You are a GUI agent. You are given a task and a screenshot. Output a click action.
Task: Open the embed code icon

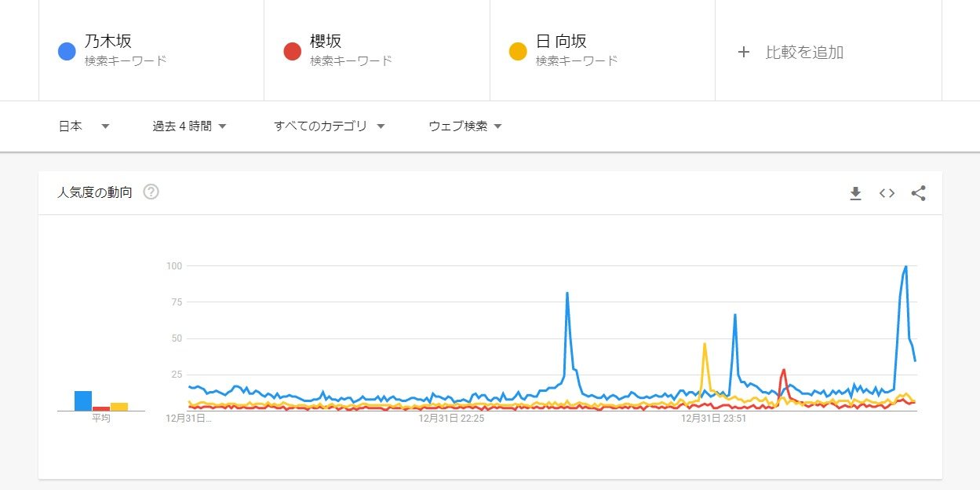point(887,193)
